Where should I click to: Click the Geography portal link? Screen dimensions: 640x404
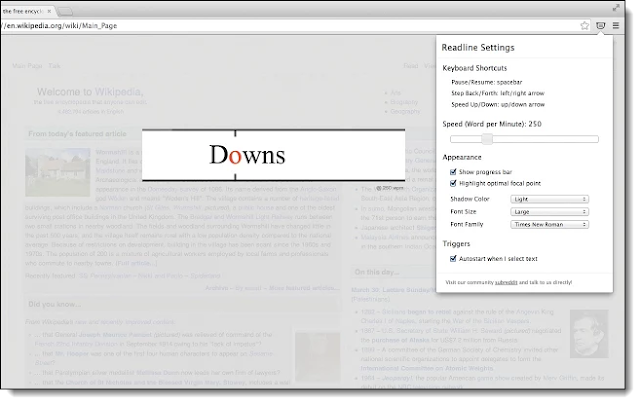pos(405,111)
